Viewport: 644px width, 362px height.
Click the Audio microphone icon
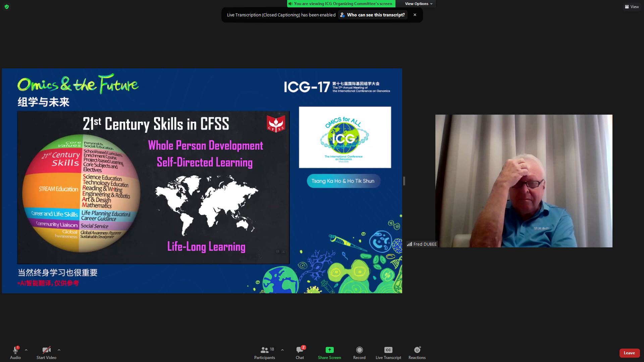tap(15, 350)
